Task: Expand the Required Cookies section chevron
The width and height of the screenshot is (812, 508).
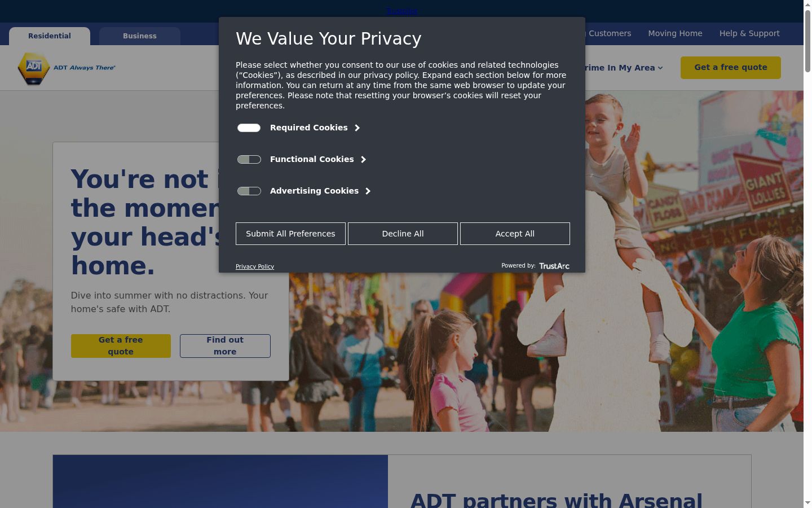Action: coord(357,128)
